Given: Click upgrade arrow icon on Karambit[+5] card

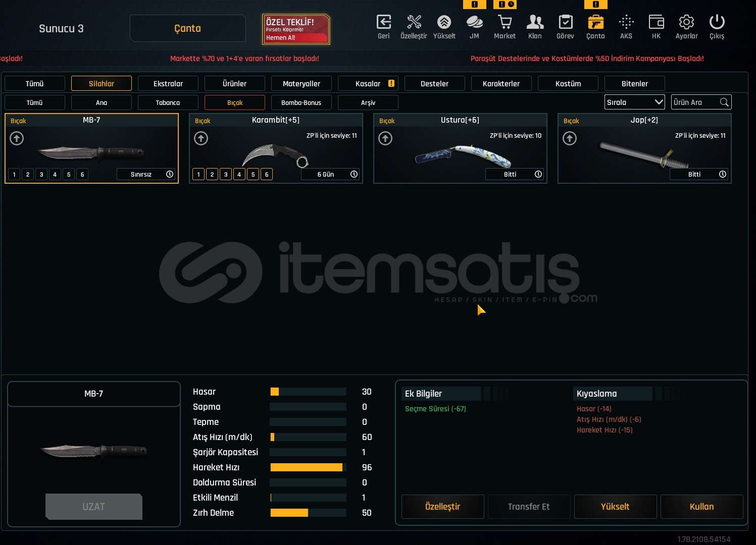Looking at the screenshot, I should 201,138.
